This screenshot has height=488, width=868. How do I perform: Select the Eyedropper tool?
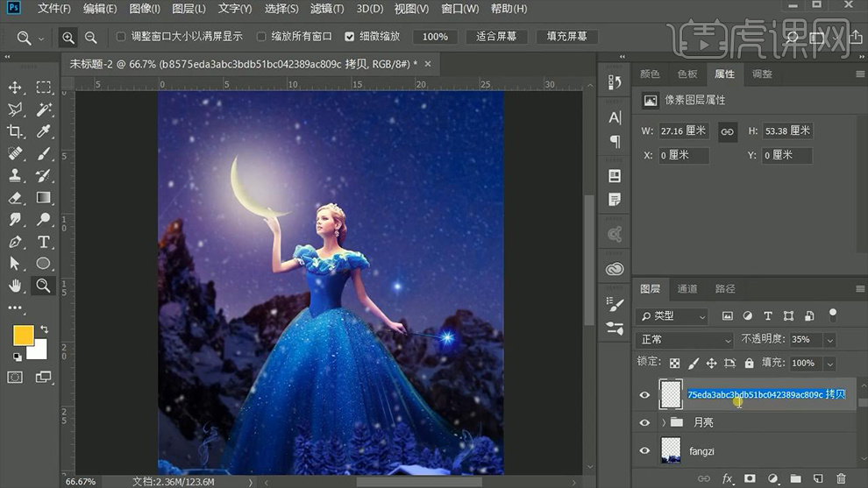[43, 131]
